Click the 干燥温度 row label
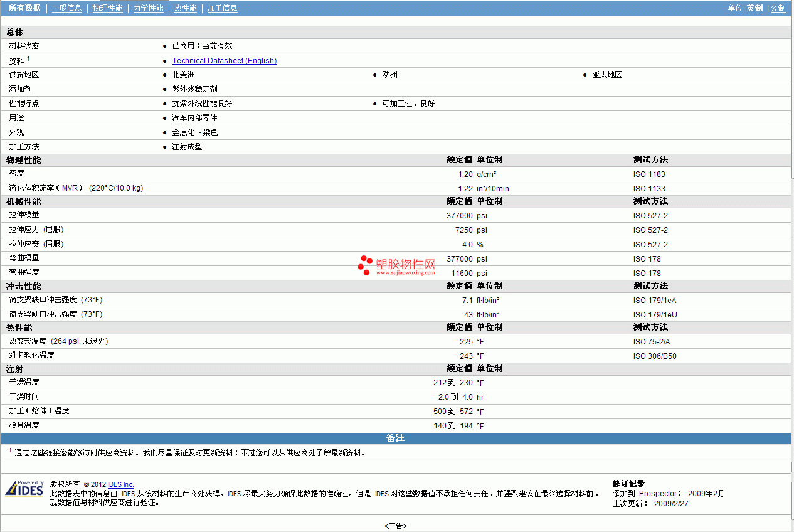Viewport: 794px width, 532px height. tap(24, 382)
